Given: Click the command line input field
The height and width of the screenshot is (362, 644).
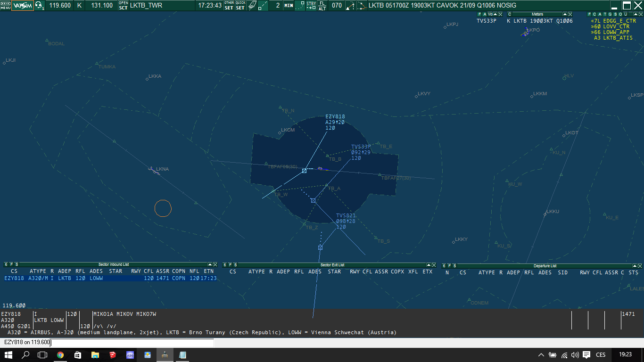Looking at the screenshot, I should pyautogui.click(x=132, y=343).
